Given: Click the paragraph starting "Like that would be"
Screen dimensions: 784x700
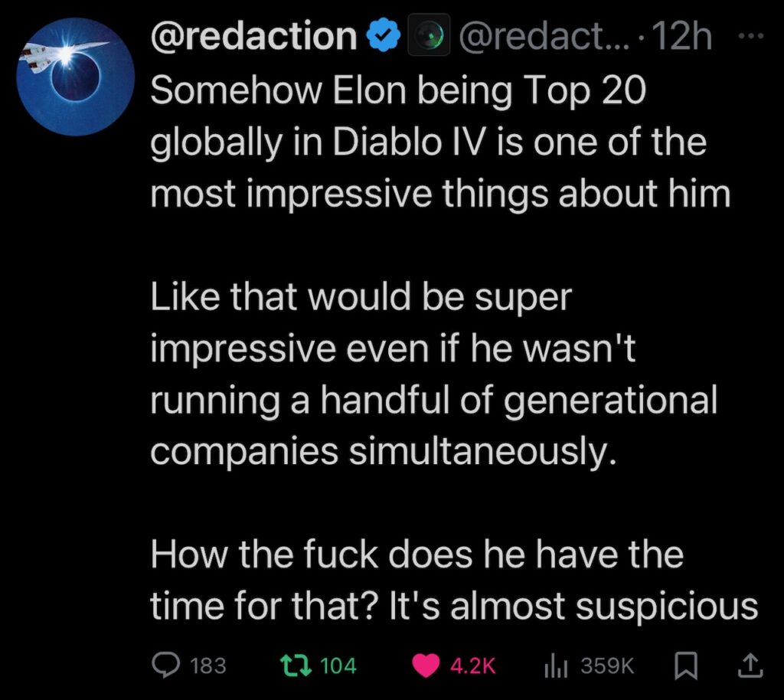Looking at the screenshot, I should pos(433,375).
